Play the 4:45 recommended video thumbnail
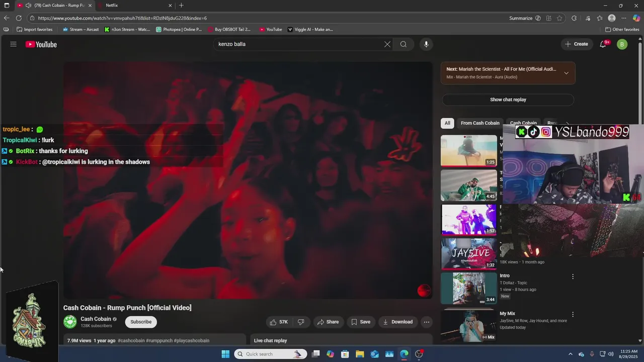 [468, 185]
